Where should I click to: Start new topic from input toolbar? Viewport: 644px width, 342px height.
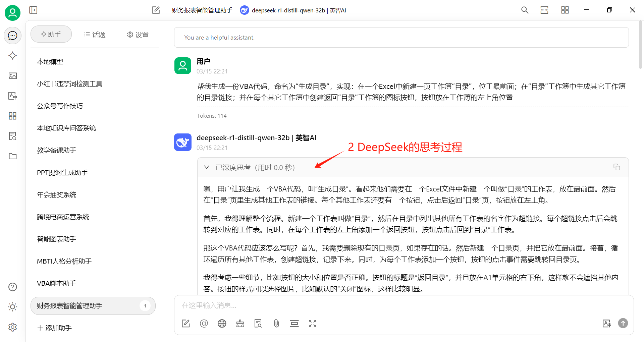[x=186, y=324]
